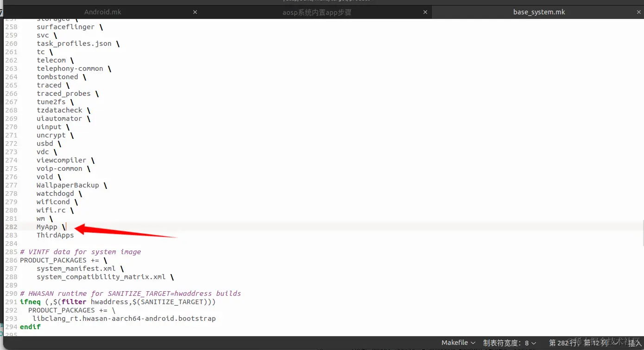Image resolution: width=644 pixels, height=350 pixels.
Task: Click libclang_rt.hwasan-aarch64-android.bootstrap text
Action: (x=124, y=319)
